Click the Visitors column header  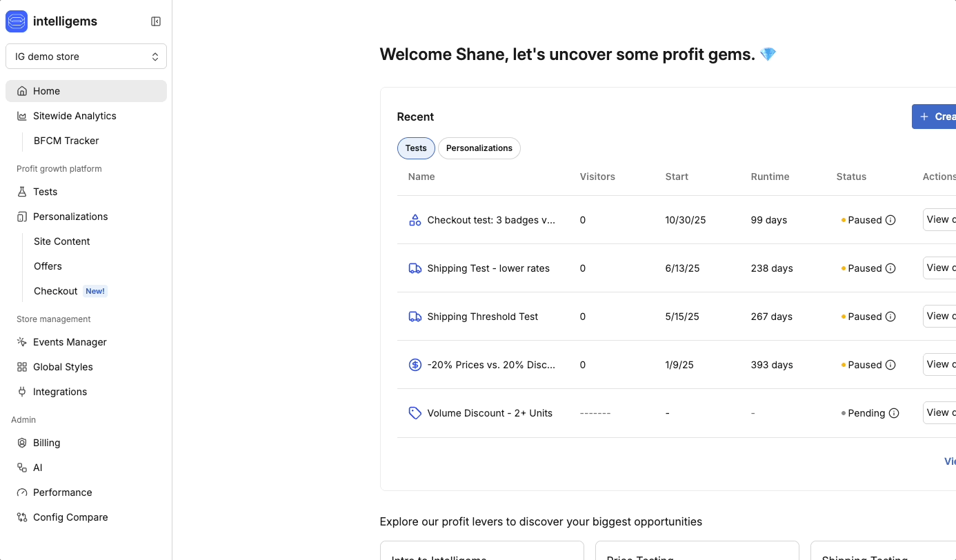pyautogui.click(x=597, y=177)
